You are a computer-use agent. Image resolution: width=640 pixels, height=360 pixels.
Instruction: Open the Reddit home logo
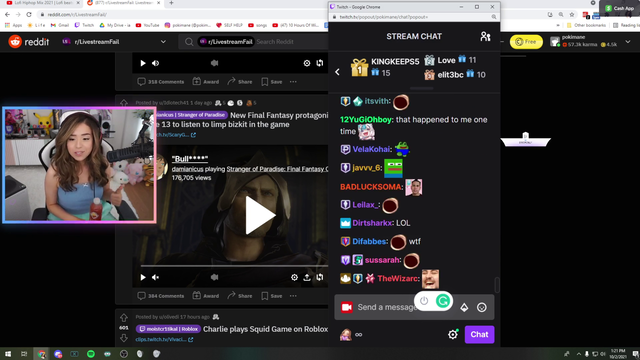[x=29, y=42]
